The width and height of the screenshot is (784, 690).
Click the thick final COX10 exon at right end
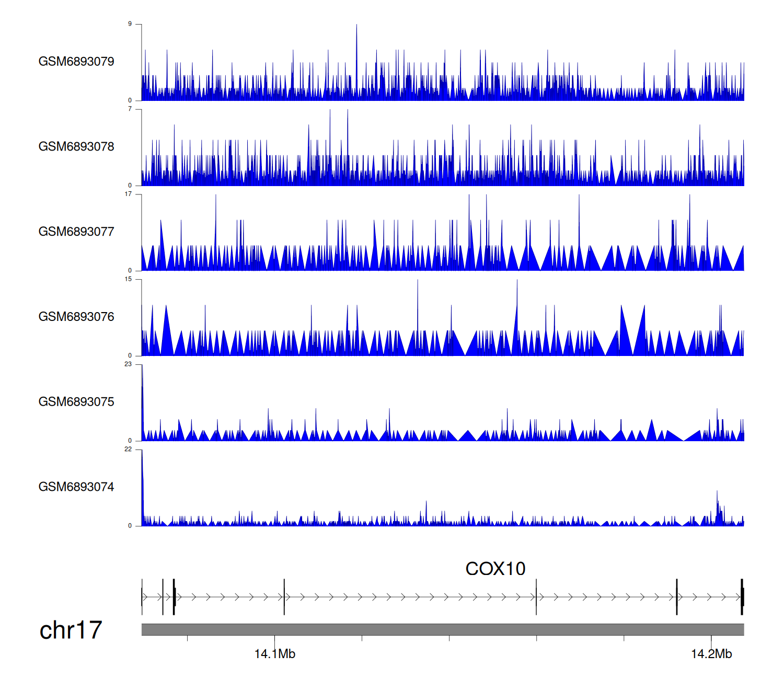coord(742,597)
